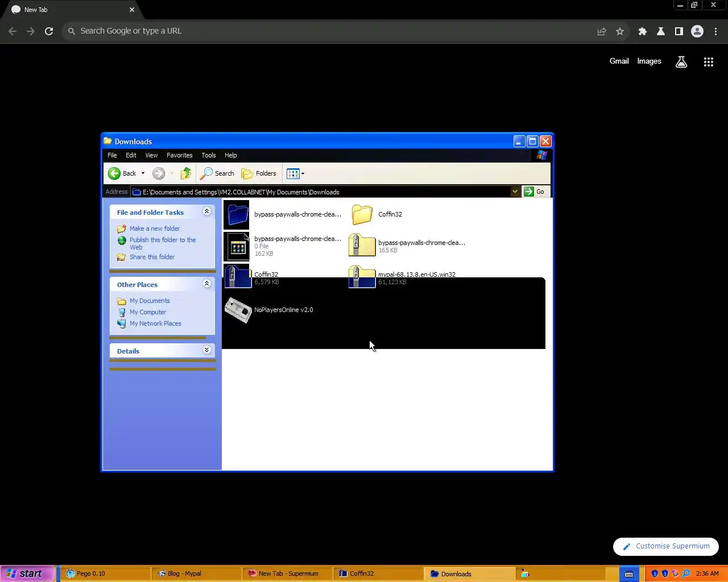Toggle the browser side panel icon
The width and height of the screenshot is (728, 582).
pos(679,31)
